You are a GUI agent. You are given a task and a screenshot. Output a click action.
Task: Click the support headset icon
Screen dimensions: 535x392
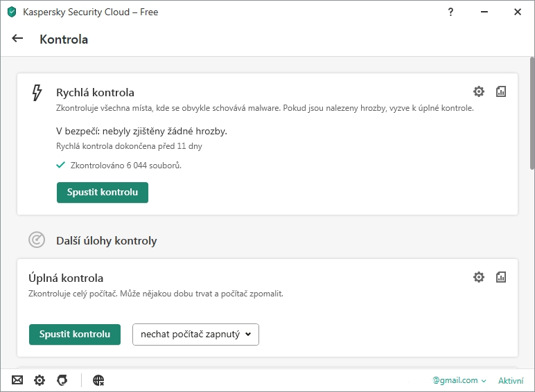62,380
